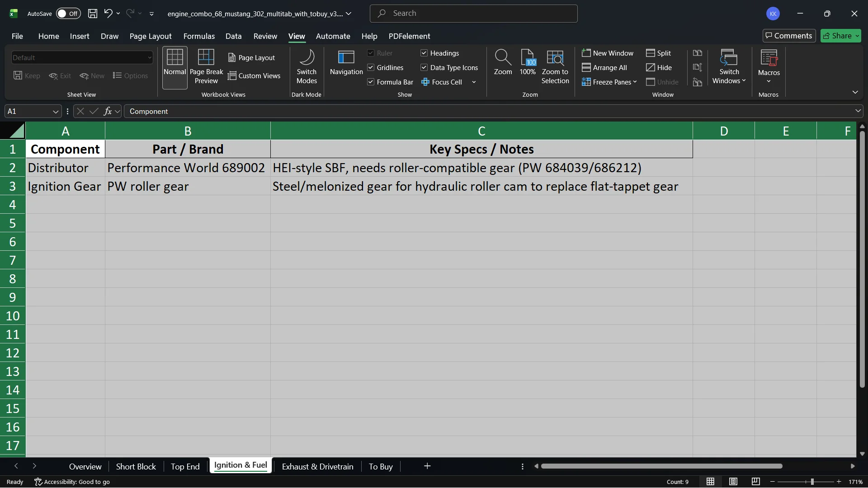The width and height of the screenshot is (868, 488).
Task: Open the Sheet View Default dropdown
Action: pyautogui.click(x=82, y=58)
